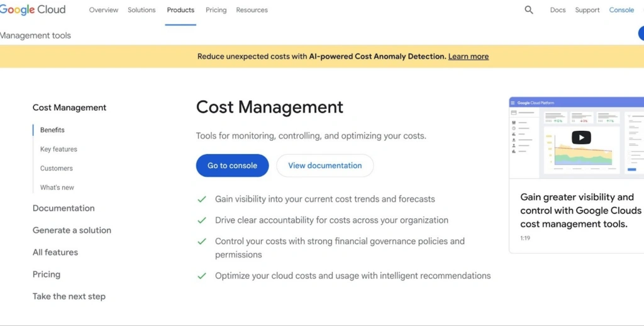
Task: Open the Pricing nav item
Action: (x=216, y=10)
